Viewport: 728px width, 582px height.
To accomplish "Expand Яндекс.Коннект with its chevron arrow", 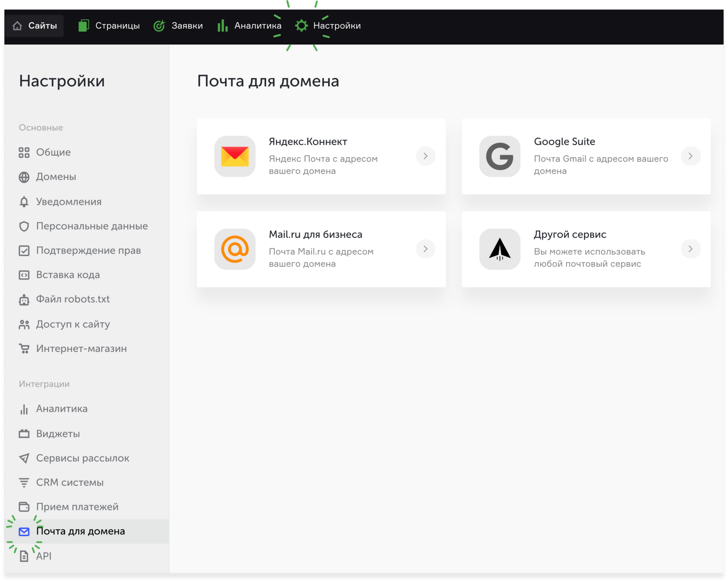I will pyautogui.click(x=425, y=156).
